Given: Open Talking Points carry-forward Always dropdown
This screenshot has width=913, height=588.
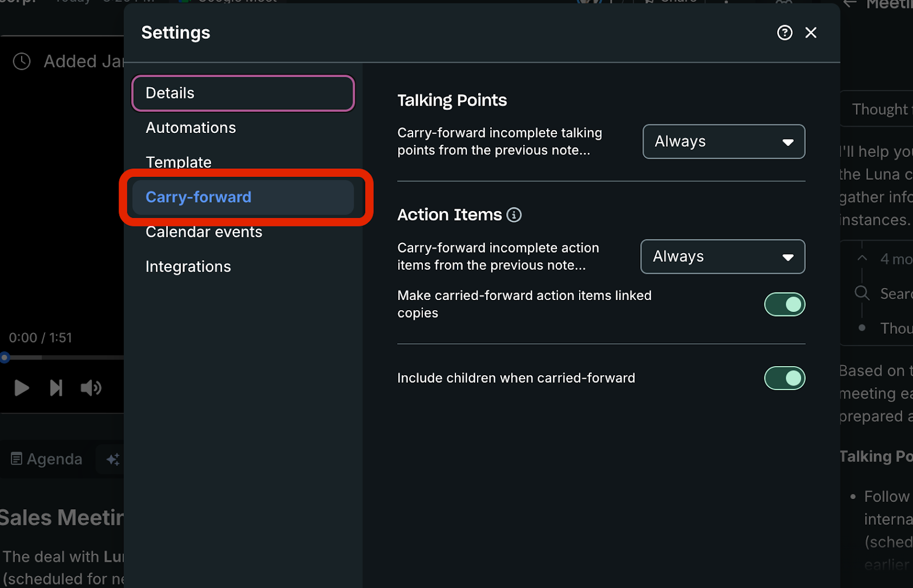Looking at the screenshot, I should [x=724, y=142].
